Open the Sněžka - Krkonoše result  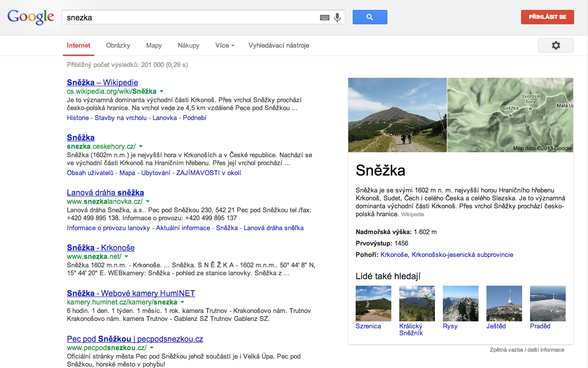tap(101, 248)
